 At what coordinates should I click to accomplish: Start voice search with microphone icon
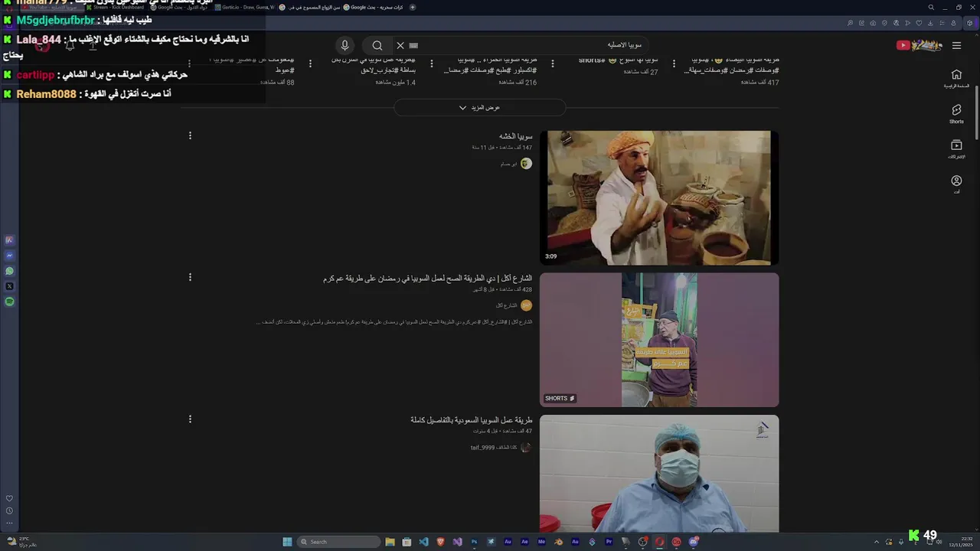point(345,45)
